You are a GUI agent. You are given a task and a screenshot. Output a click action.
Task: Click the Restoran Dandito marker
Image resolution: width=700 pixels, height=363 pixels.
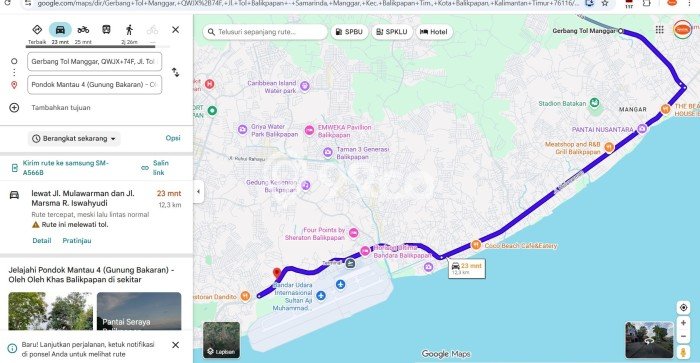(x=245, y=296)
